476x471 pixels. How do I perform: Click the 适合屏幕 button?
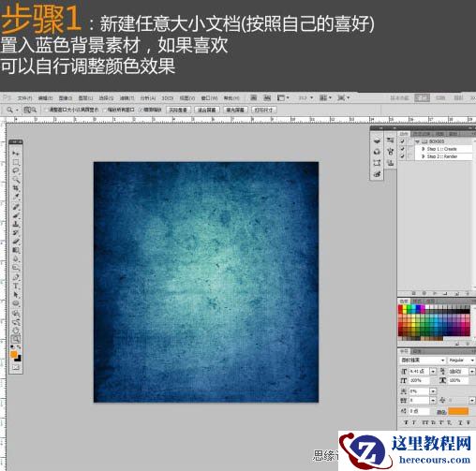pos(207,110)
